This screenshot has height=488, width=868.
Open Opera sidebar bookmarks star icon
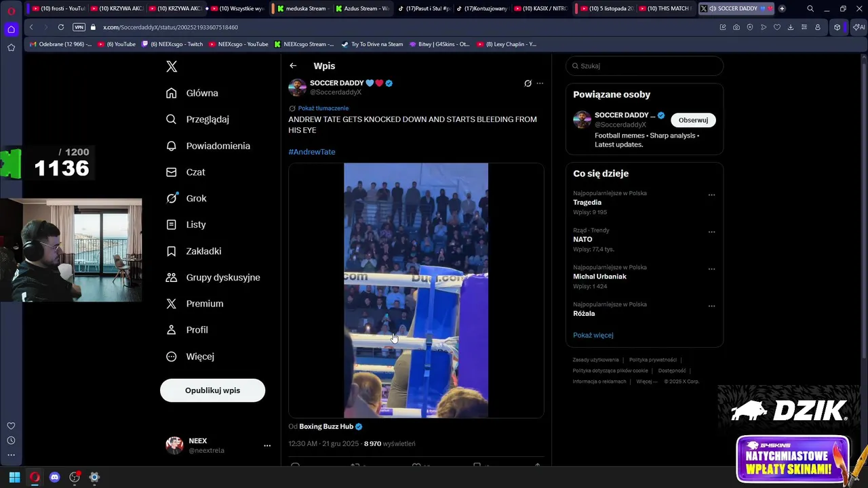pos(11,47)
